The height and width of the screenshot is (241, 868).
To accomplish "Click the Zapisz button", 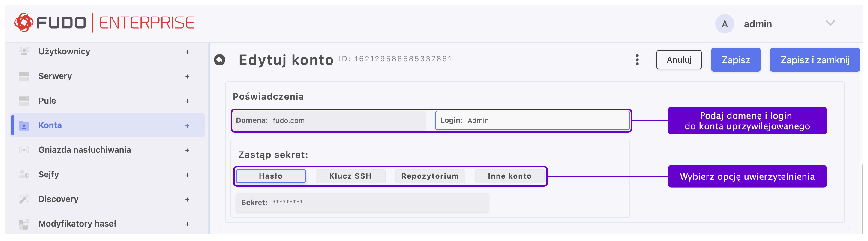I will point(736,60).
